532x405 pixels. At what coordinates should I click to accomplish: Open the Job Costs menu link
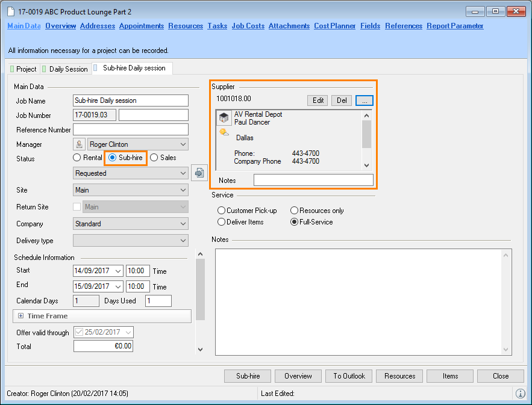(248, 26)
